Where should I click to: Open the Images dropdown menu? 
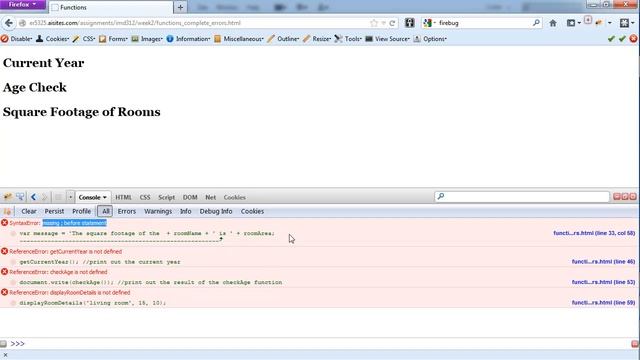pos(147,39)
